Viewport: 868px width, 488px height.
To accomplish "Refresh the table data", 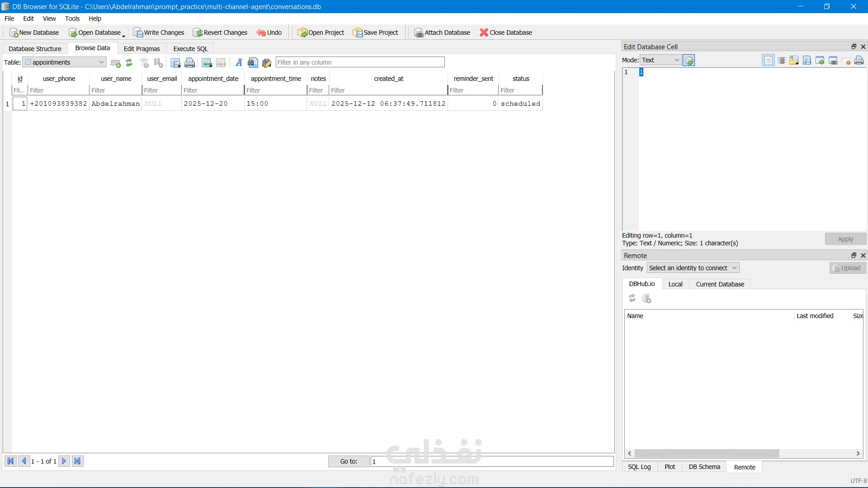I will tap(129, 63).
